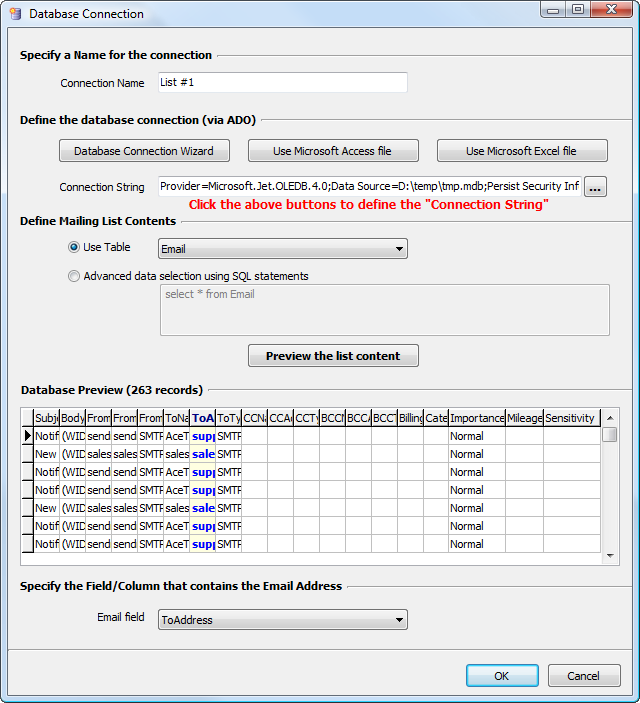This screenshot has height=703, width=640.
Task: Click the highlighted ToA column header
Action: [x=203, y=418]
